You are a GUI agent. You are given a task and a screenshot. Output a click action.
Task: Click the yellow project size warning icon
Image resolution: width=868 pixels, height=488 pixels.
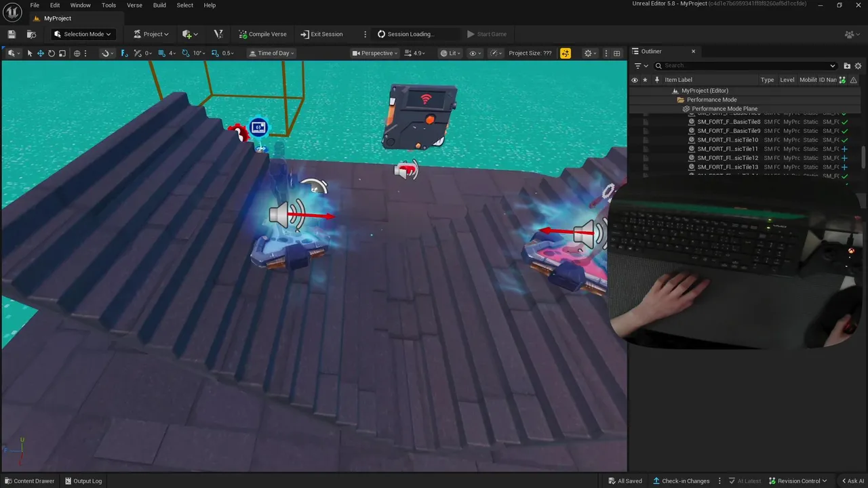[x=566, y=53]
